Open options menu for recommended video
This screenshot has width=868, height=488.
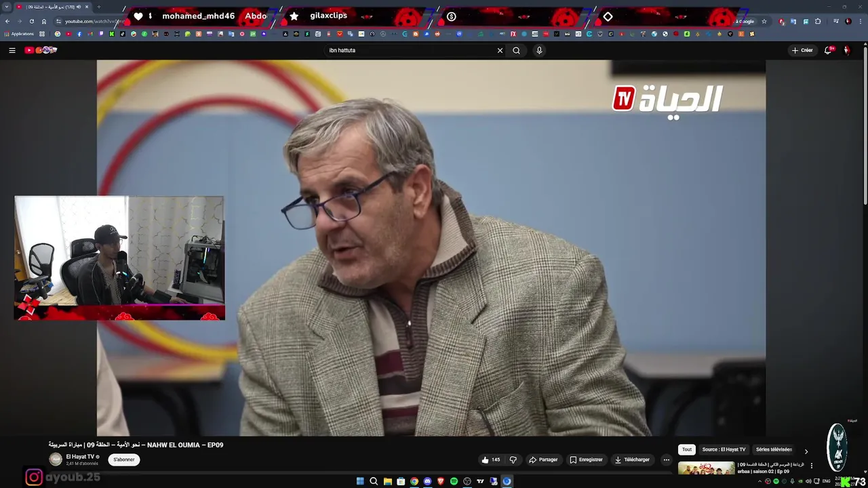[811, 466]
